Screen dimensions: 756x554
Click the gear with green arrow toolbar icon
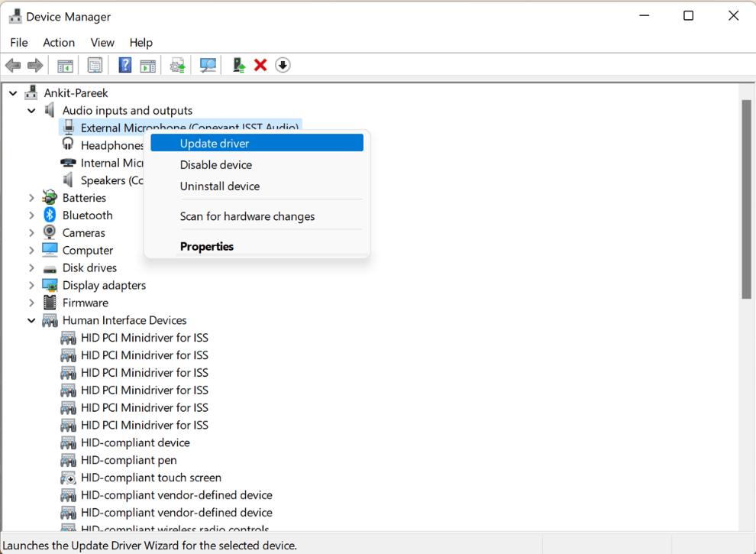coord(178,65)
